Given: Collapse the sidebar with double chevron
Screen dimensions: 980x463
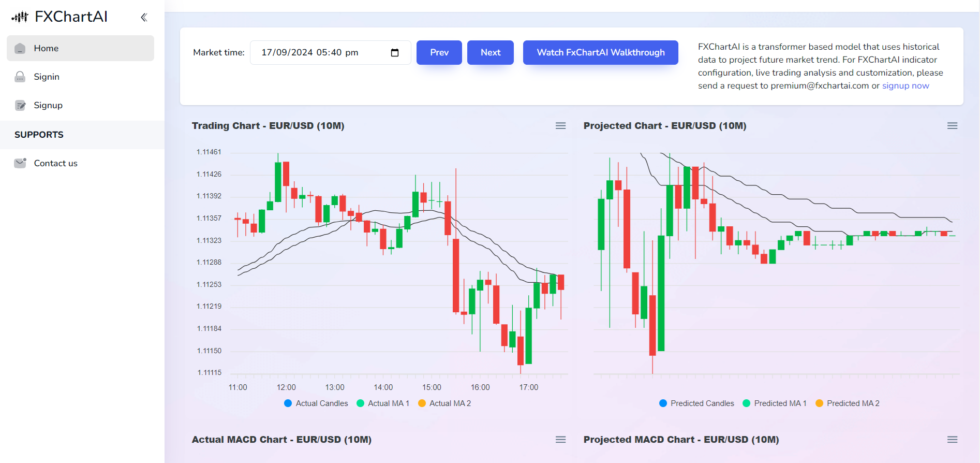Looking at the screenshot, I should (x=144, y=17).
